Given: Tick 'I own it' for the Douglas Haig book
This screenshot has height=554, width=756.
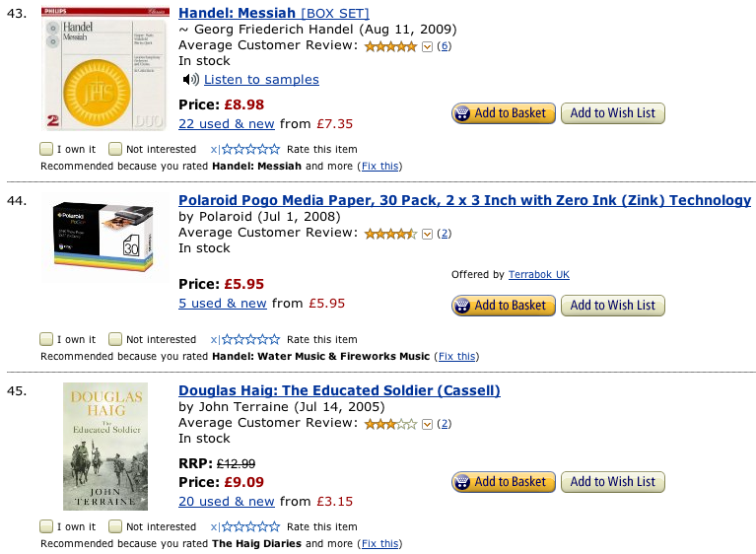Looking at the screenshot, I should click(x=46, y=527).
